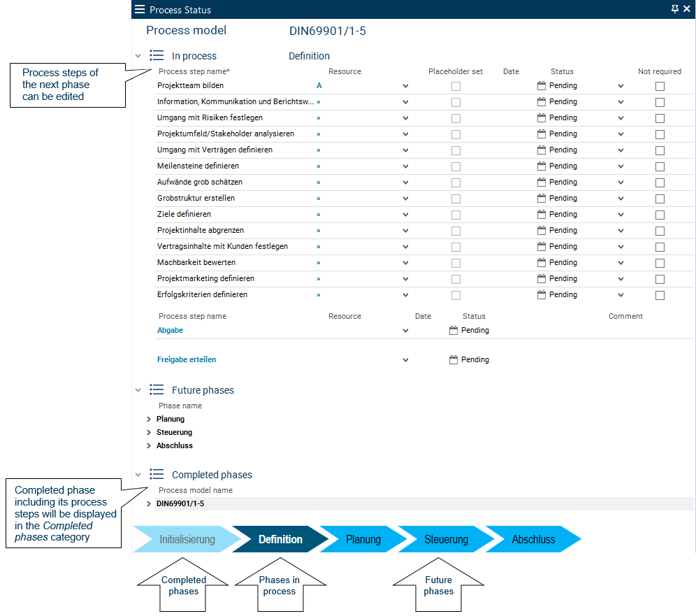696x616 pixels.
Task: Open date calendar for Projektmarketing definieren
Action: (x=541, y=278)
